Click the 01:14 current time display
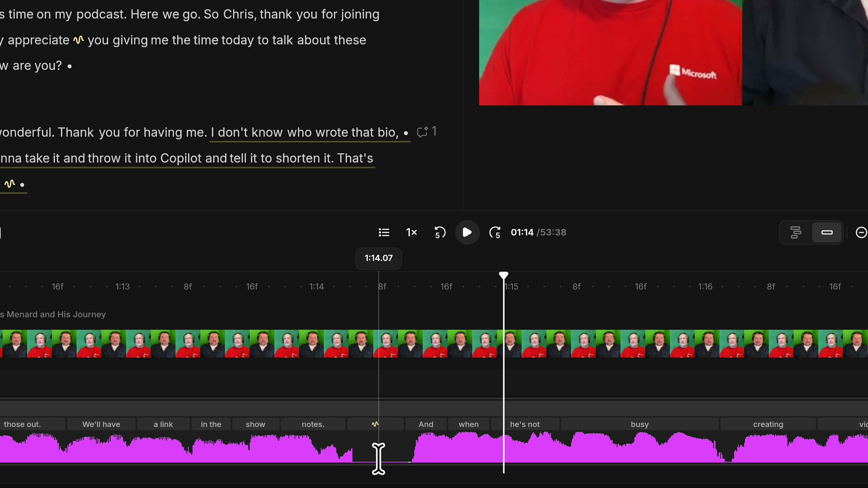 coord(522,233)
